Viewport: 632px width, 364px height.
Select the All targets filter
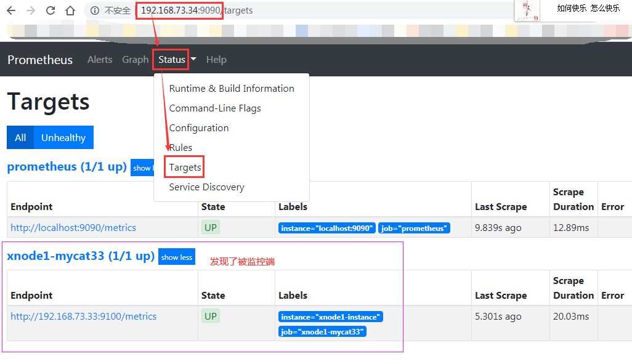(x=20, y=137)
